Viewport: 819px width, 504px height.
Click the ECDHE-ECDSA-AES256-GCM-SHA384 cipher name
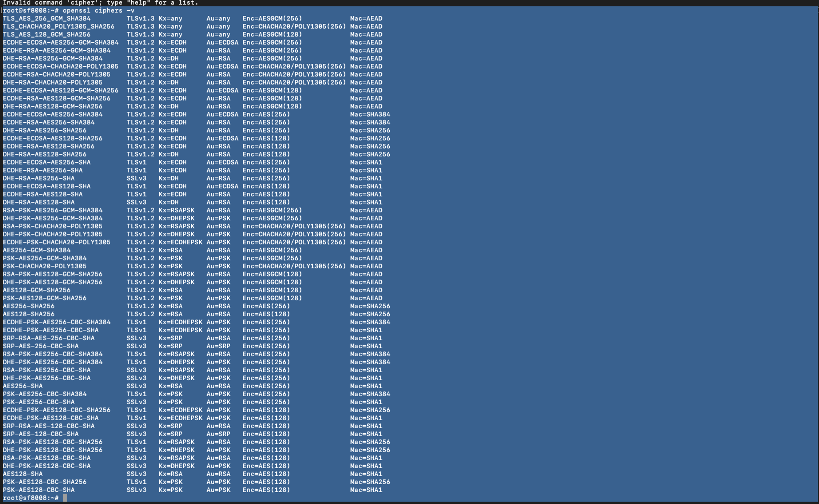(x=60, y=42)
